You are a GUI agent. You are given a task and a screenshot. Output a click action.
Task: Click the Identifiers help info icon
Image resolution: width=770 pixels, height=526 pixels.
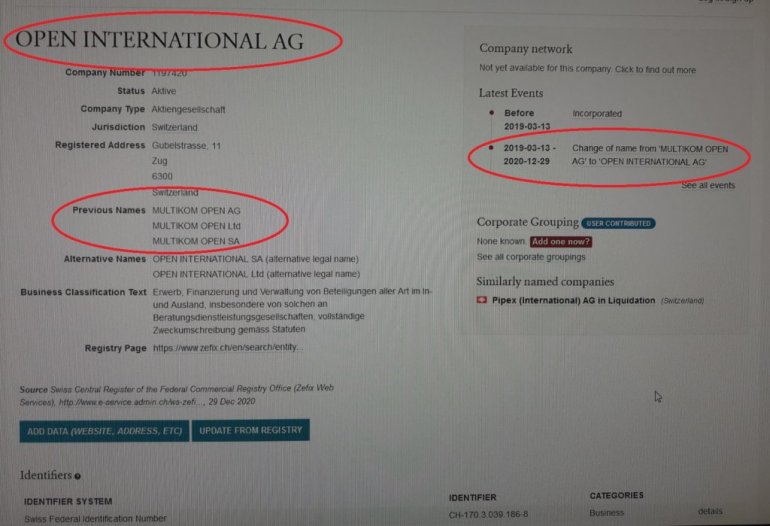78,476
